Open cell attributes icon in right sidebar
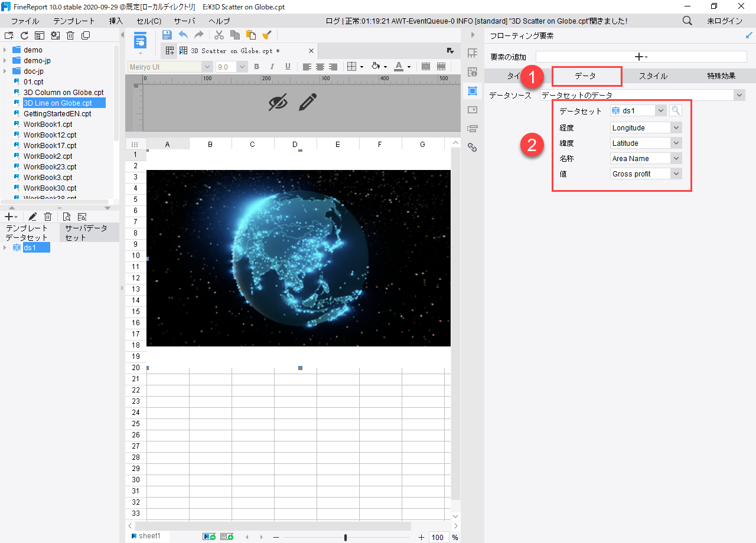This screenshot has width=756, height=543. (x=472, y=72)
